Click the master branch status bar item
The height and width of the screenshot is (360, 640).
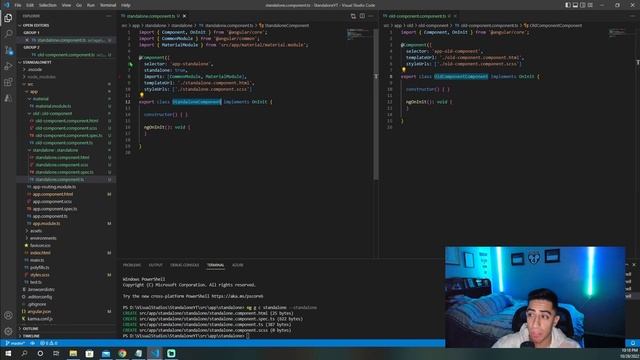15,343
